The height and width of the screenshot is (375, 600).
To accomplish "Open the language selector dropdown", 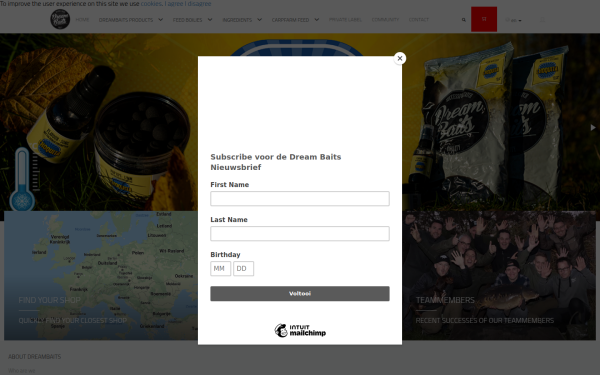I will (x=514, y=20).
